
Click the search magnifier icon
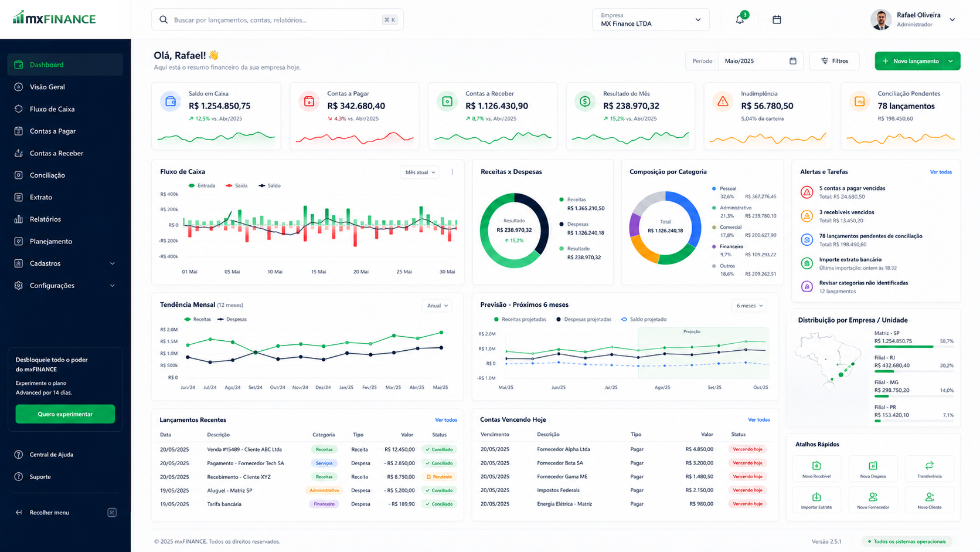[164, 20]
